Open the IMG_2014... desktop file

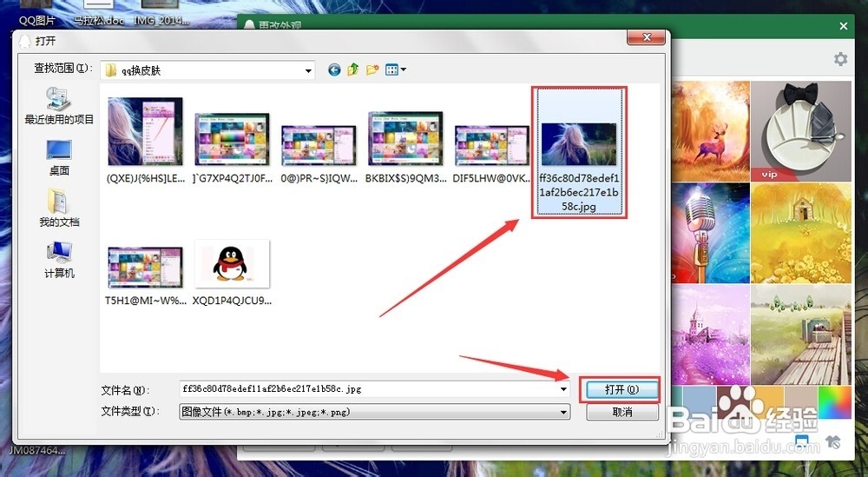click(161, 15)
